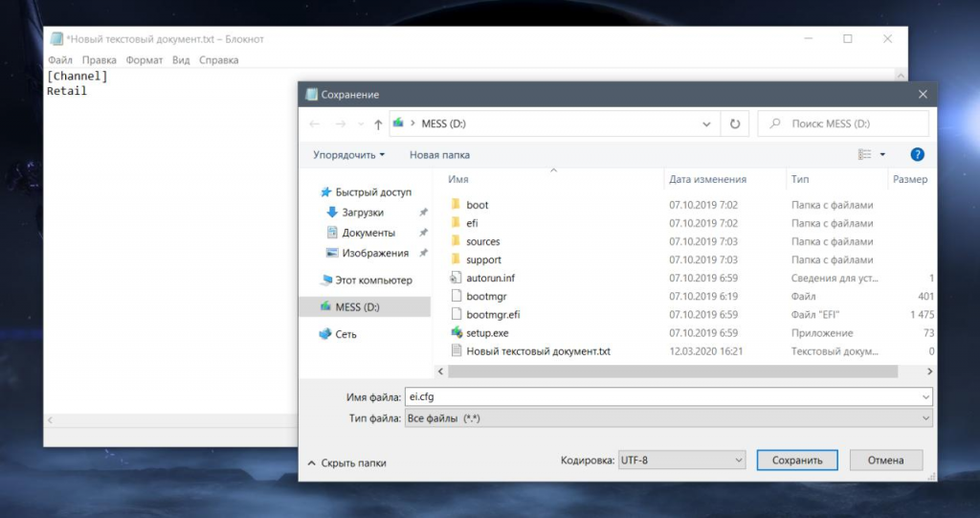The width and height of the screenshot is (980, 518).
Task: Expand the Кодировка UTF-8 dropdown
Action: point(681,461)
